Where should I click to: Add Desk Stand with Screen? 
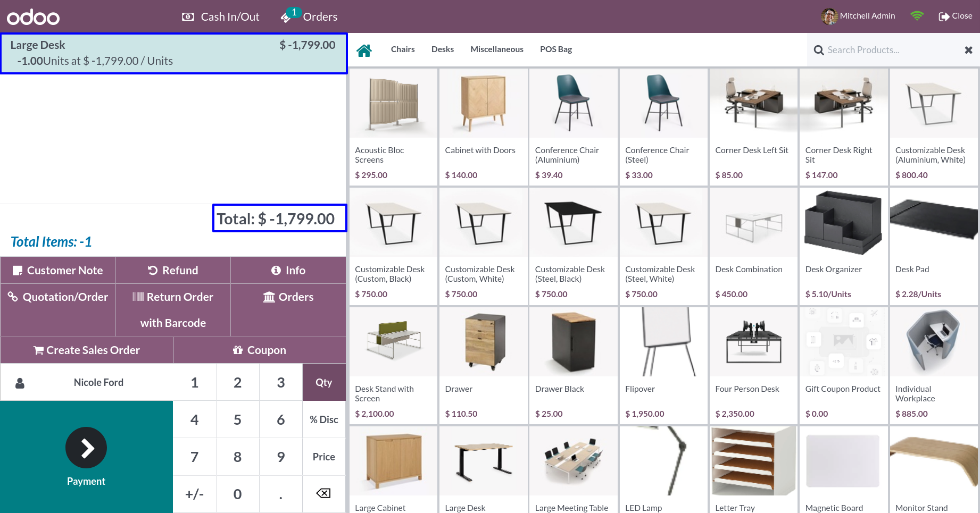[393, 366]
